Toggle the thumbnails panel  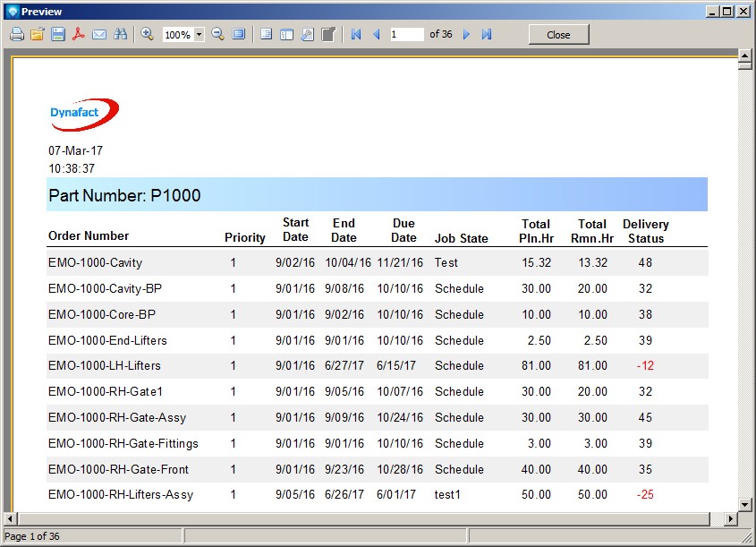(x=286, y=34)
